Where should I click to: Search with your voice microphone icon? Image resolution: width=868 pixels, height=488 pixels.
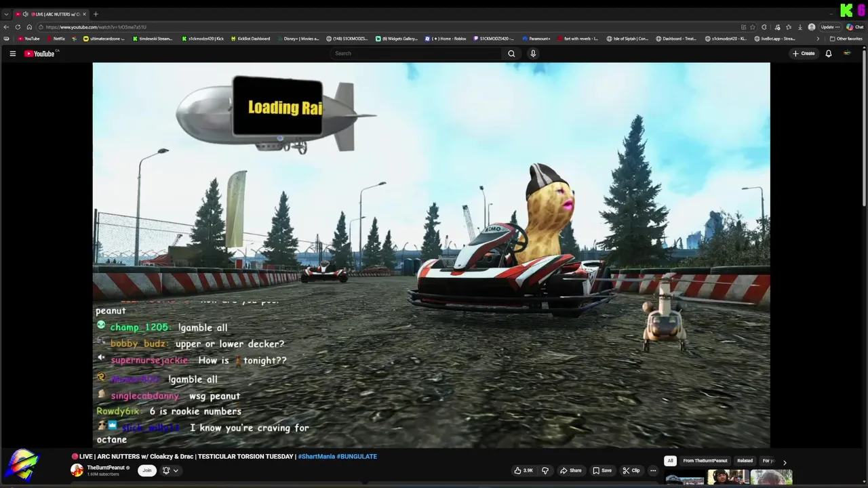[x=533, y=54]
